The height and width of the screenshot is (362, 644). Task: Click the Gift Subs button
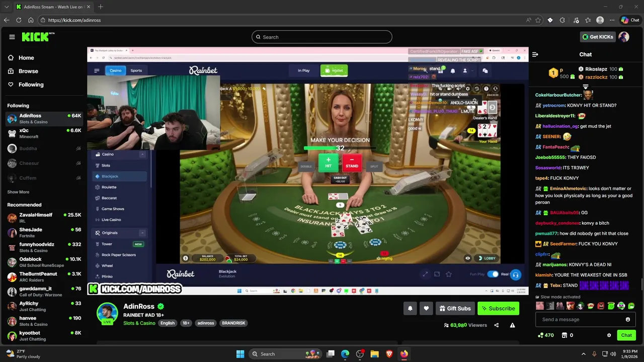click(x=455, y=308)
